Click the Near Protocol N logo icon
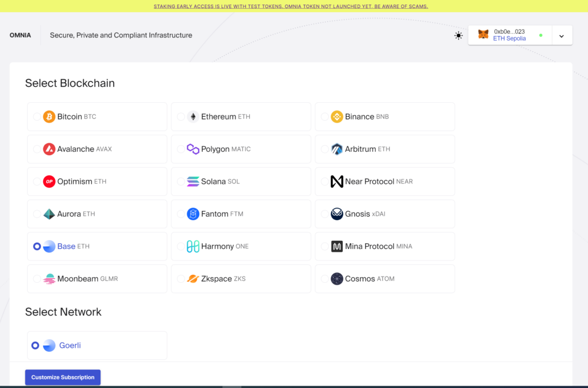 pos(336,182)
